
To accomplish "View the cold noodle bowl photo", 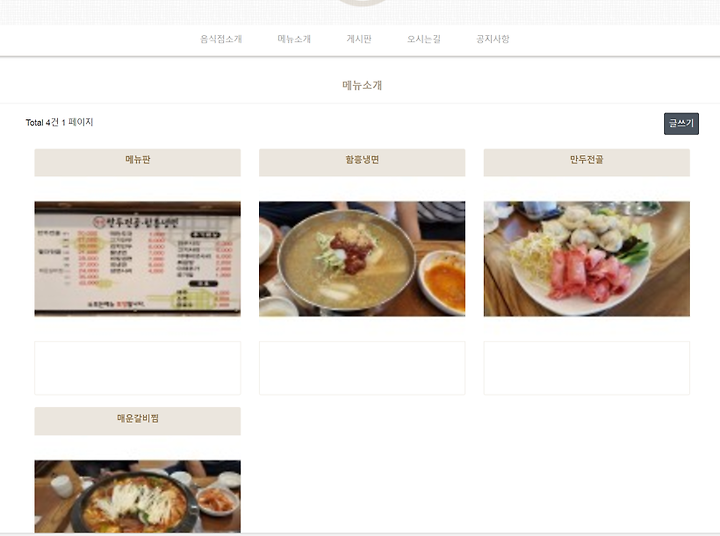I will tap(362, 259).
